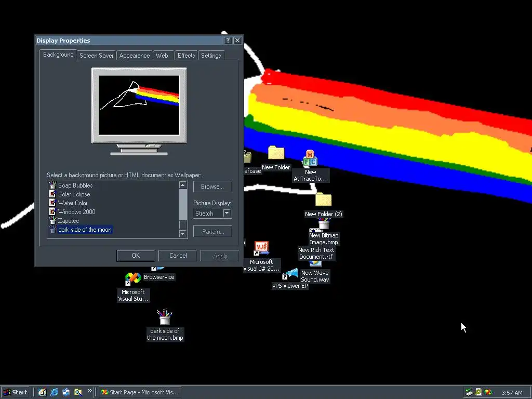Open the Settings tab
532x399 pixels.
[211, 55]
